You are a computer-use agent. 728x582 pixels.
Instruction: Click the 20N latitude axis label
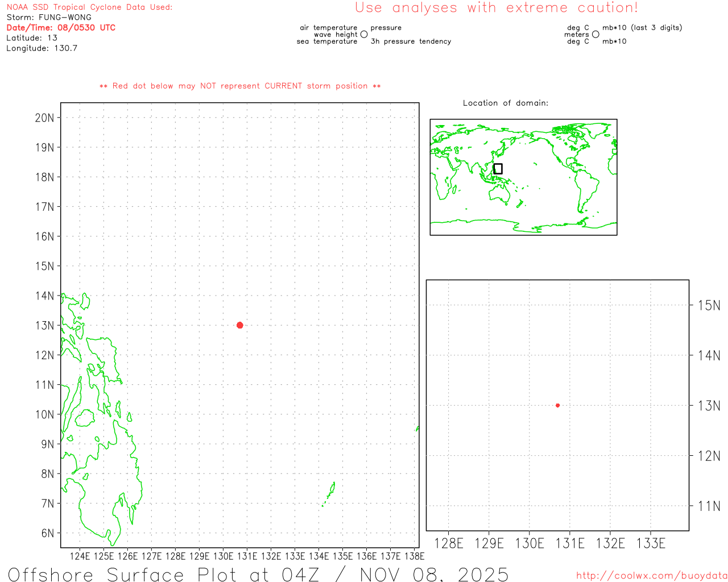pyautogui.click(x=44, y=118)
